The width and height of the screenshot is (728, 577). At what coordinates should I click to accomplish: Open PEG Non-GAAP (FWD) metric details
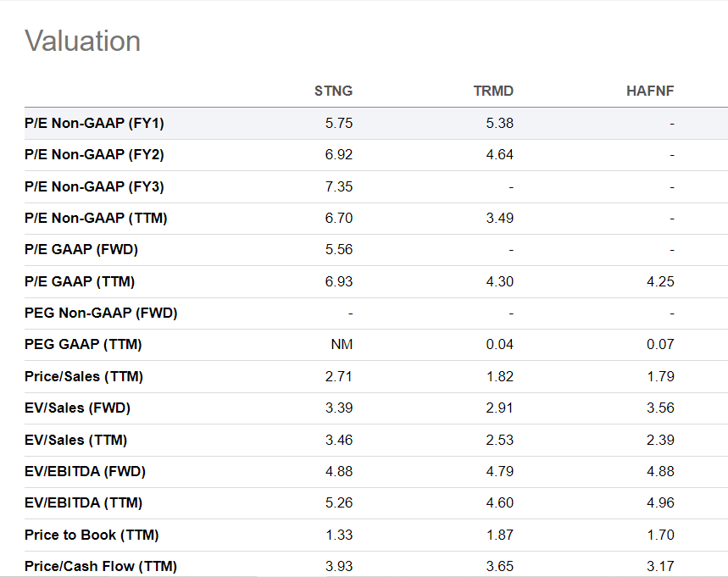tap(101, 313)
